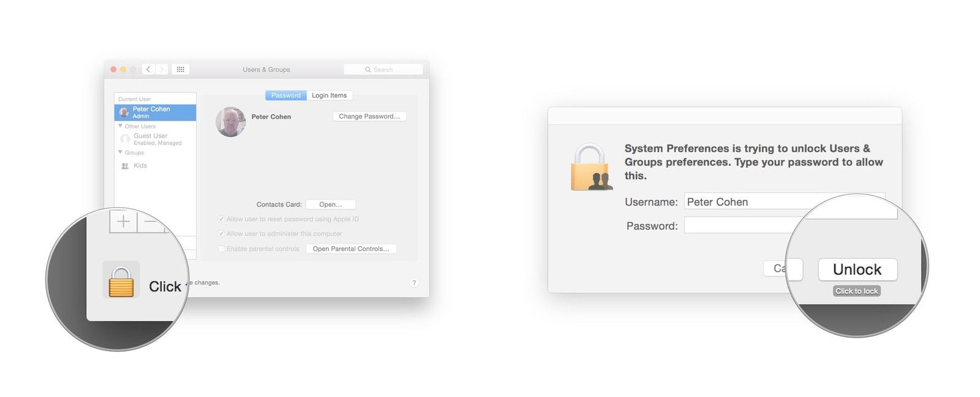Click the Search field in Users & Groups
This screenshot has width=980, height=397.
pyautogui.click(x=383, y=70)
